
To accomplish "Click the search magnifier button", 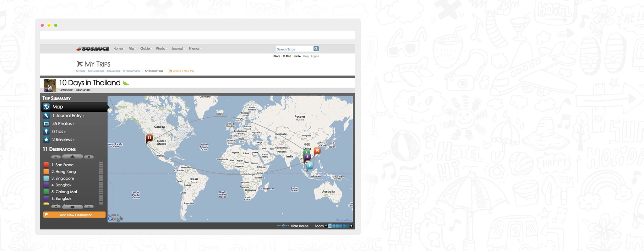I will (316, 49).
